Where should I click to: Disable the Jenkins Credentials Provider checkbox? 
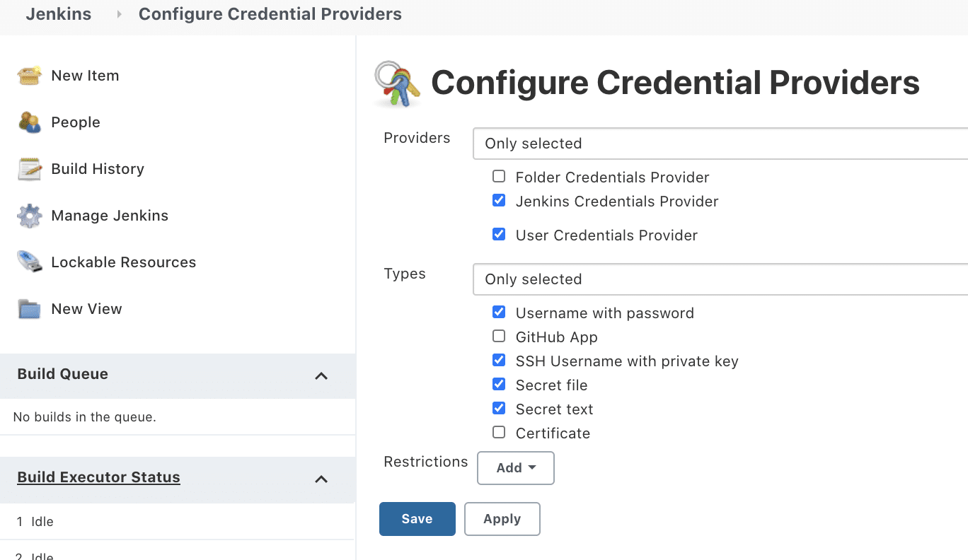click(499, 200)
